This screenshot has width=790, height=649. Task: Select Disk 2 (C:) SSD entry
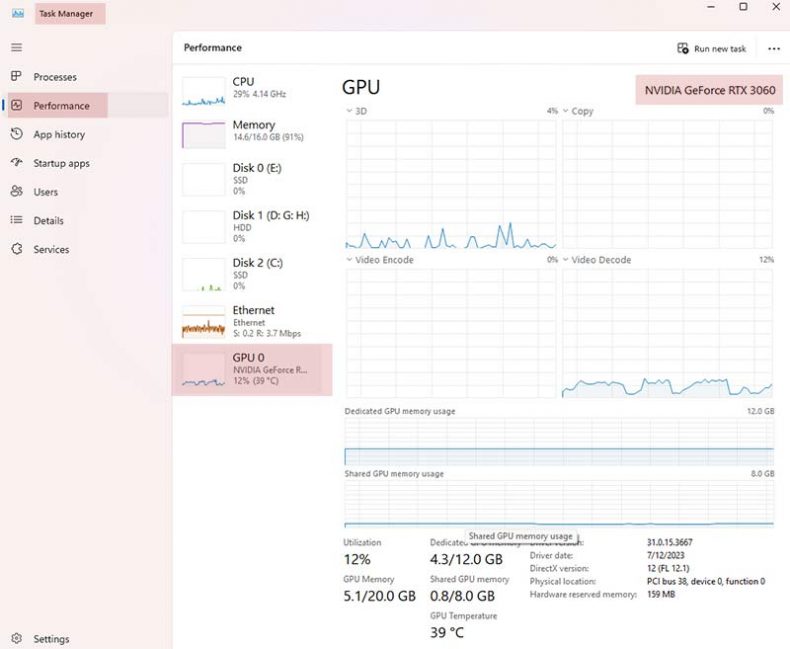[x=251, y=274]
